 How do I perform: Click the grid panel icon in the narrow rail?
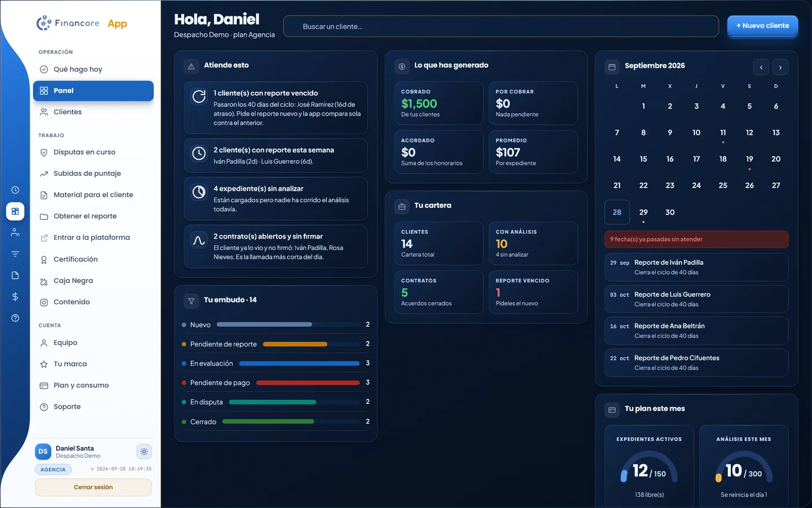pyautogui.click(x=15, y=211)
